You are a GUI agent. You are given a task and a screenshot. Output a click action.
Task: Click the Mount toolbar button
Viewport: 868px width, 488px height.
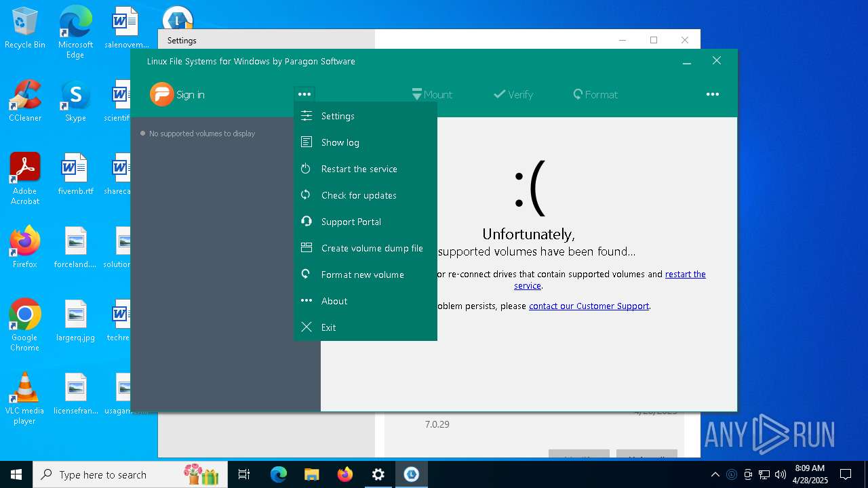432,95
